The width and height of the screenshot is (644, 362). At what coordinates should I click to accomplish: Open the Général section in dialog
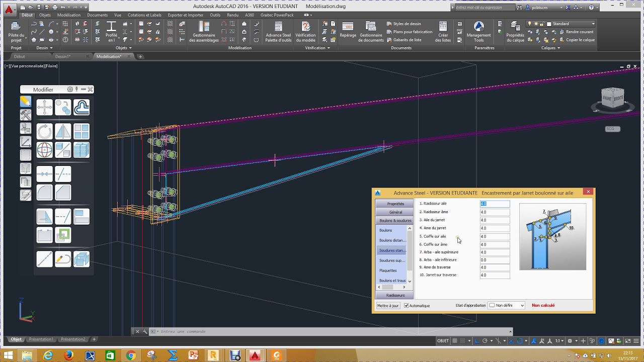coord(394,212)
